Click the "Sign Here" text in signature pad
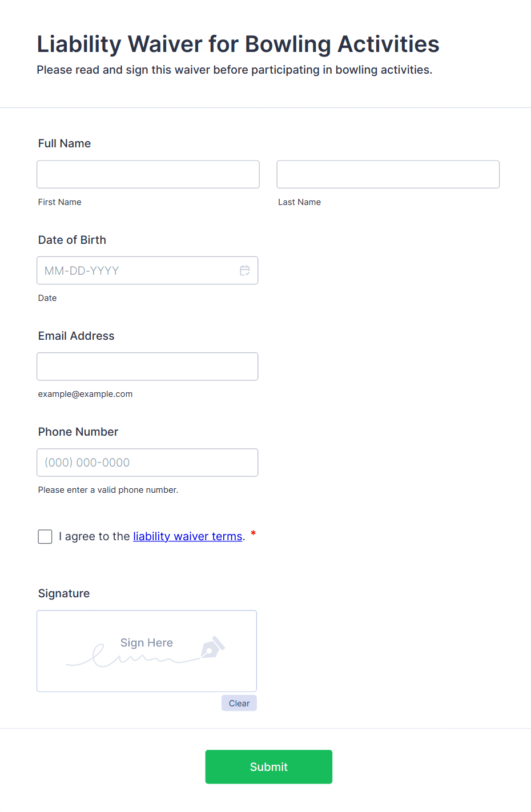 click(147, 643)
